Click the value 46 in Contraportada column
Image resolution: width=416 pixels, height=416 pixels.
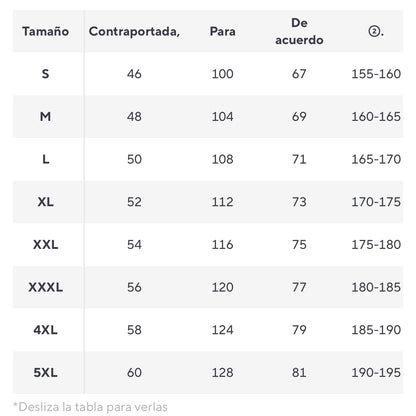pos(134,74)
